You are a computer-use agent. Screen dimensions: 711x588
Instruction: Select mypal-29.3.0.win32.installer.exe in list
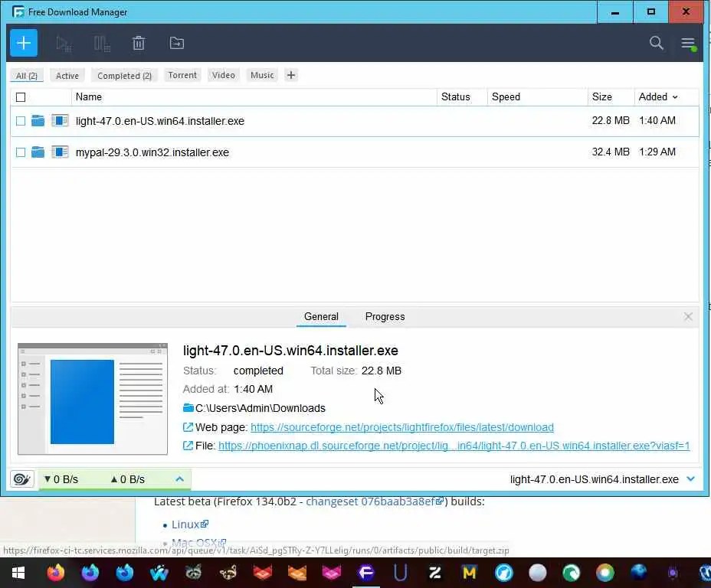355,152
